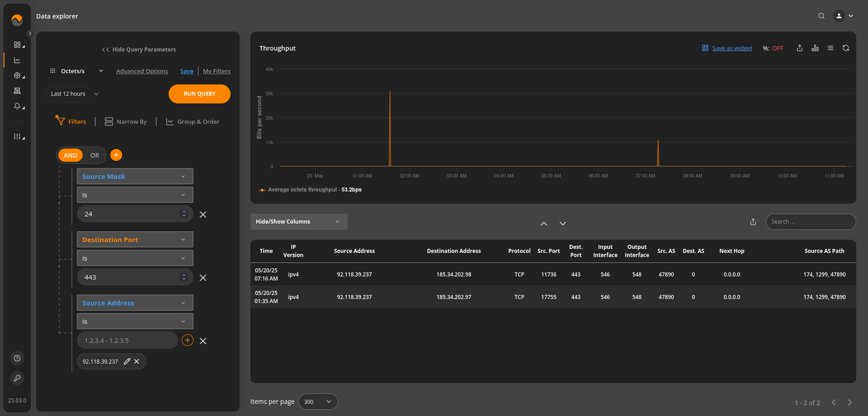The width and height of the screenshot is (868, 416).
Task: Open the help question mark icon
Action: (x=17, y=358)
